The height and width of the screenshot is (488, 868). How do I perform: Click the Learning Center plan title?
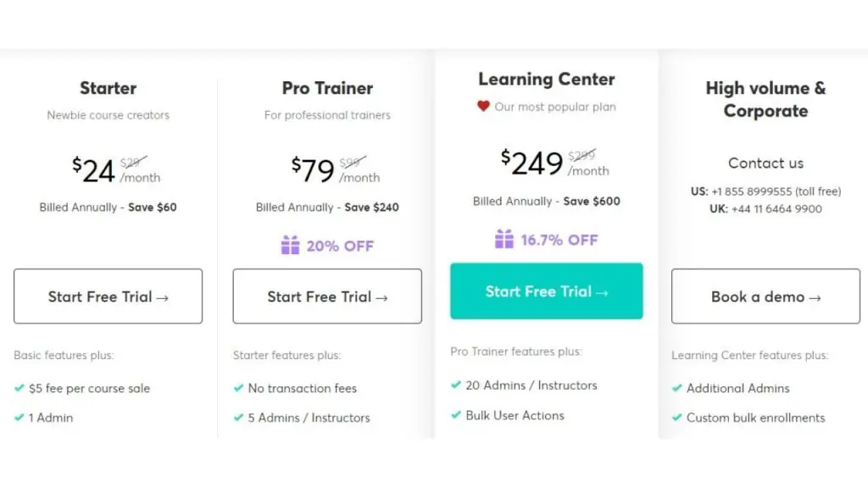tap(546, 80)
